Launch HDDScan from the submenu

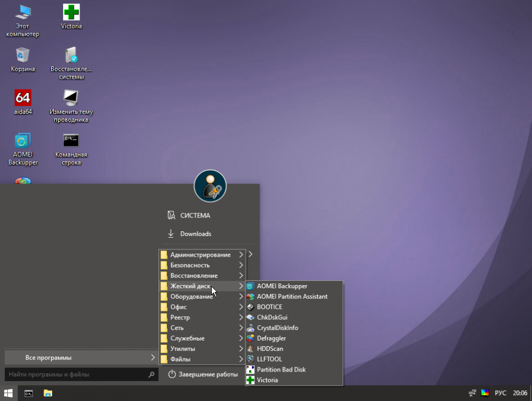[x=294, y=349]
